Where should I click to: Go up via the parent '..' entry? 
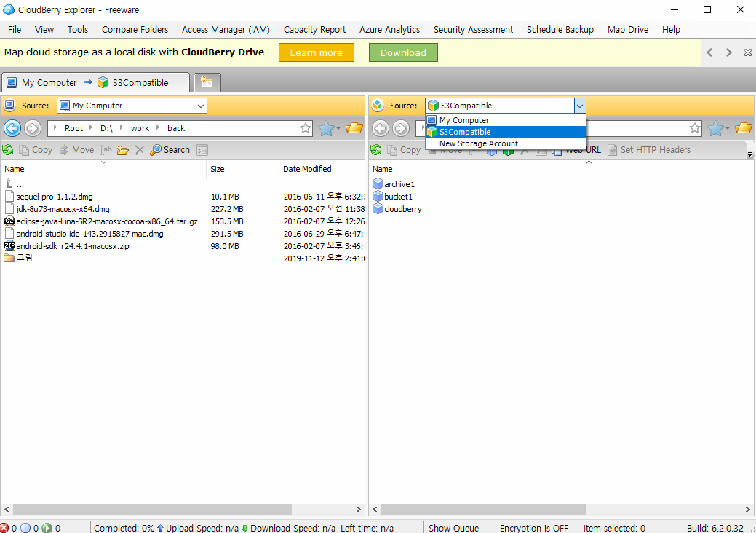[x=13, y=183]
